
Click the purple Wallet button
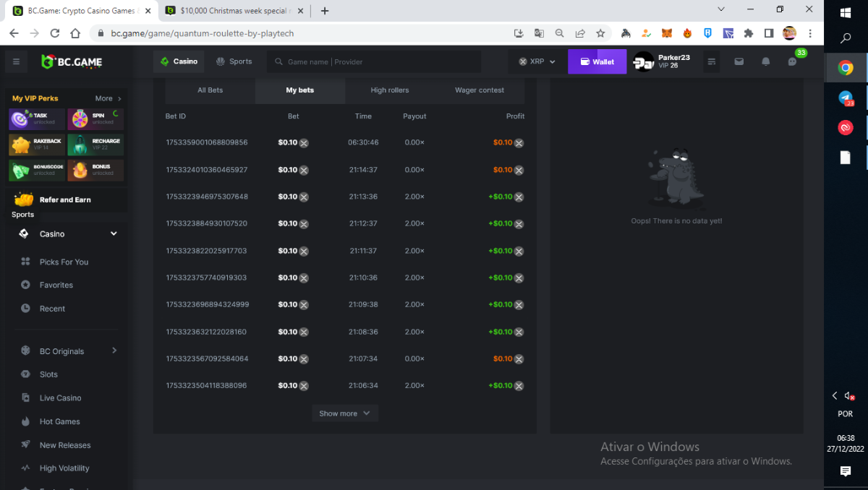[x=597, y=62]
